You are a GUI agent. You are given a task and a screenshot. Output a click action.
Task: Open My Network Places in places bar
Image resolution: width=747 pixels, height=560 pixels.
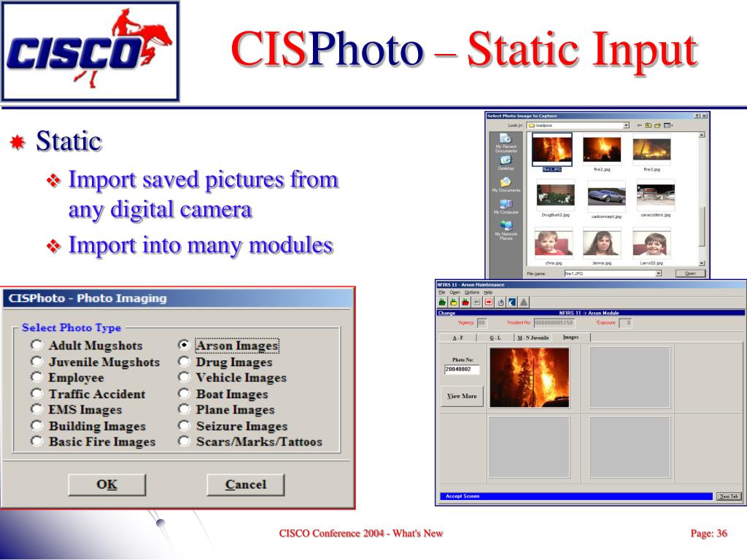(506, 230)
